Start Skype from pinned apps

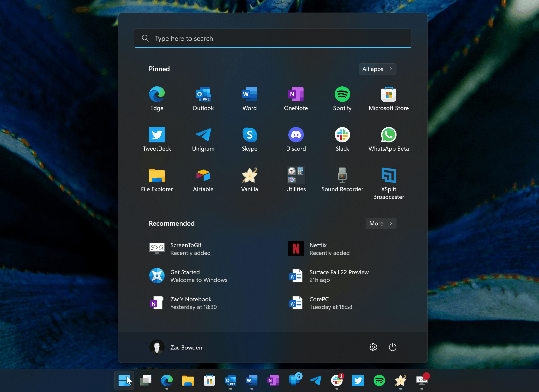(x=250, y=139)
